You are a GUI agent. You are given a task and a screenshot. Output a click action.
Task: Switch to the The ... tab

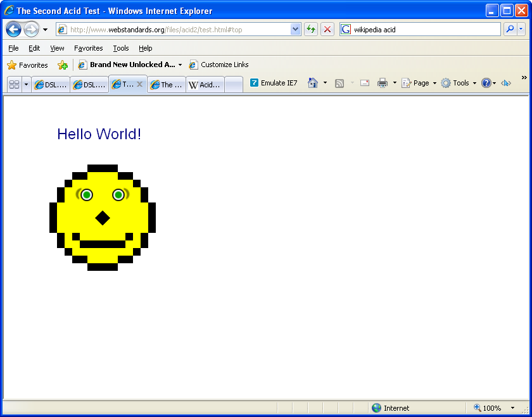(x=167, y=84)
